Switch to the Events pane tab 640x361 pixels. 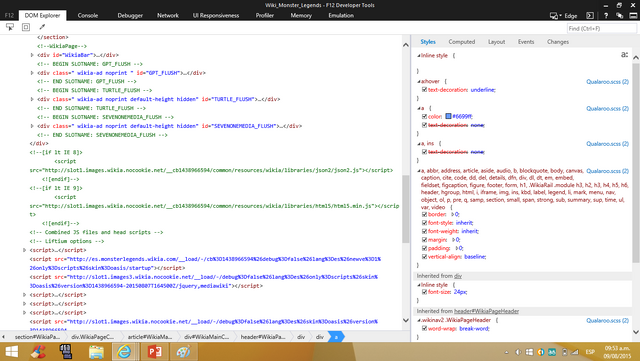click(526, 42)
